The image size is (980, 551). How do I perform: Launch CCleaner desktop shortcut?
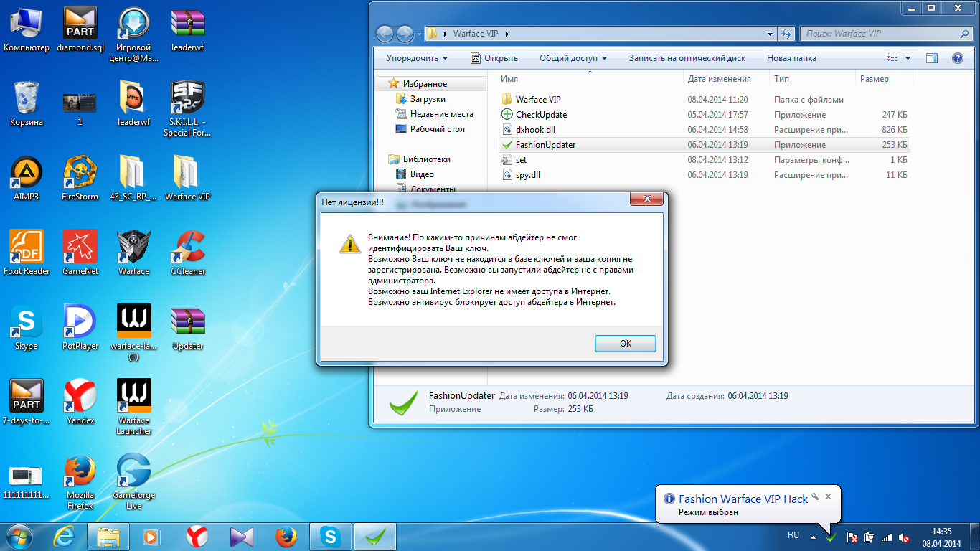coord(188,253)
